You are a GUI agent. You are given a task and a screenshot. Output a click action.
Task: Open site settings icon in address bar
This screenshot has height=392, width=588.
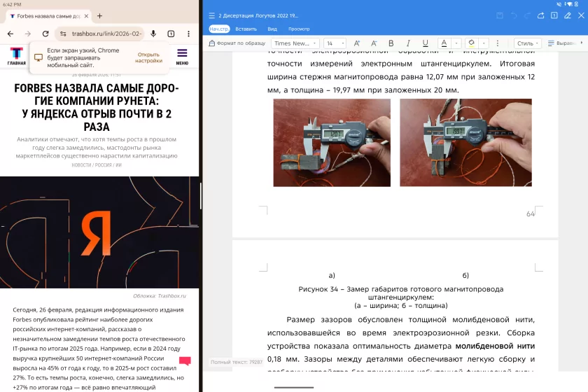point(64,34)
